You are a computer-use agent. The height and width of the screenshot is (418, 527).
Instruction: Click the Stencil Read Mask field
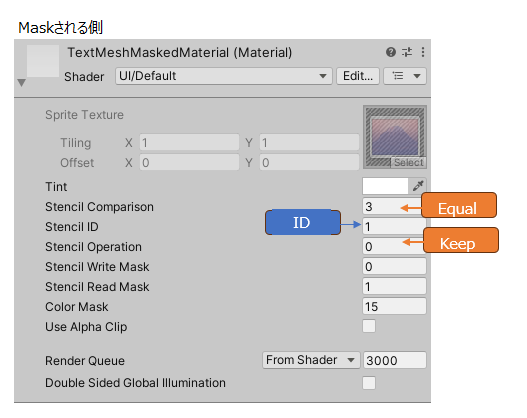click(394, 287)
